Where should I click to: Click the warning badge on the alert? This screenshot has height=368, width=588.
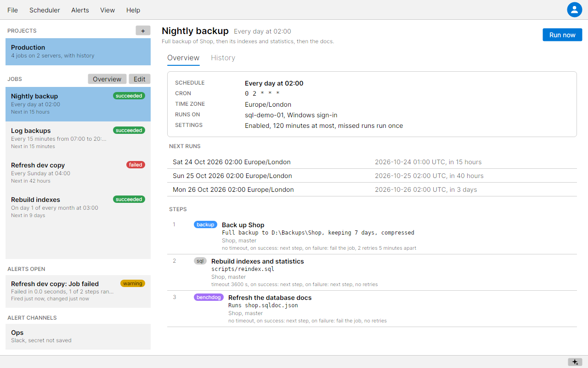tap(133, 283)
